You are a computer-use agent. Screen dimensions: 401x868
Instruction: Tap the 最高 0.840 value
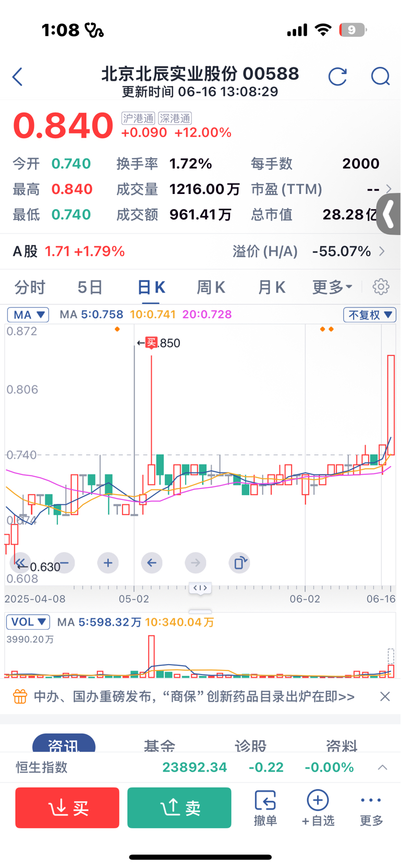point(72,189)
